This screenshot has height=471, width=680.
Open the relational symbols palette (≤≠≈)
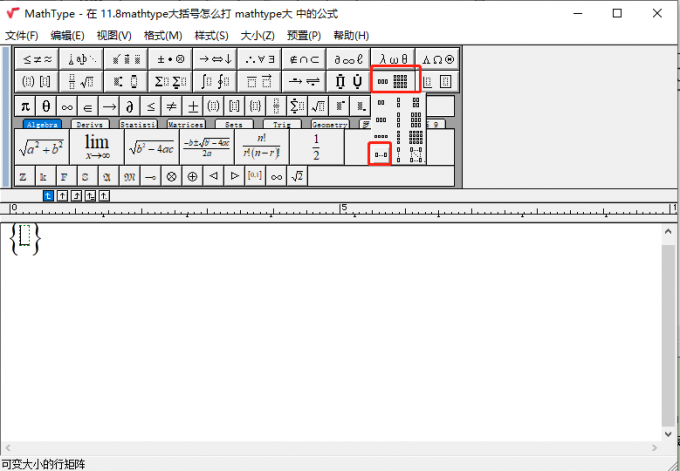[x=37, y=59]
